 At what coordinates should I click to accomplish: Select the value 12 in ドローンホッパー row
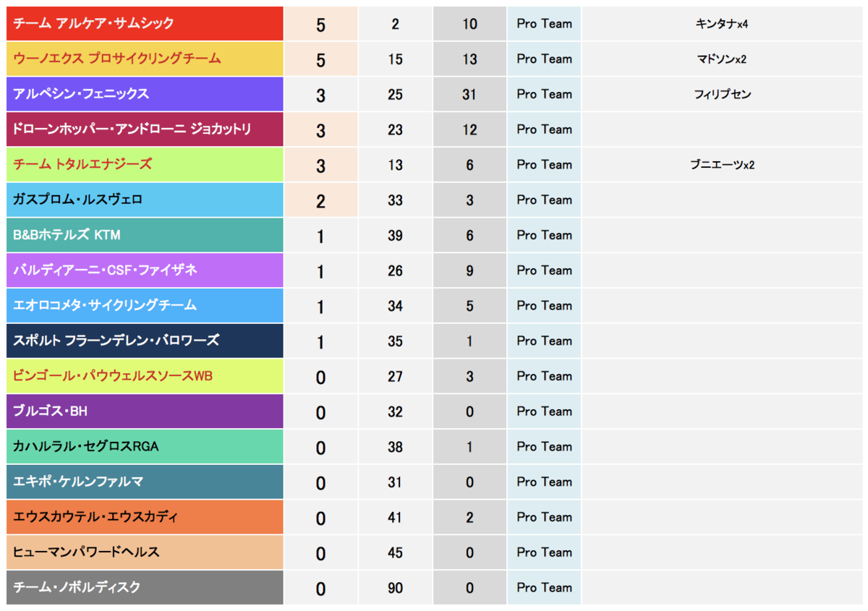point(469,130)
